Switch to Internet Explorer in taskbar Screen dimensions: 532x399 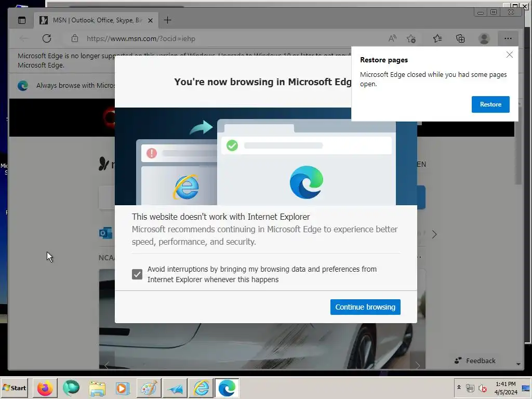click(x=201, y=388)
